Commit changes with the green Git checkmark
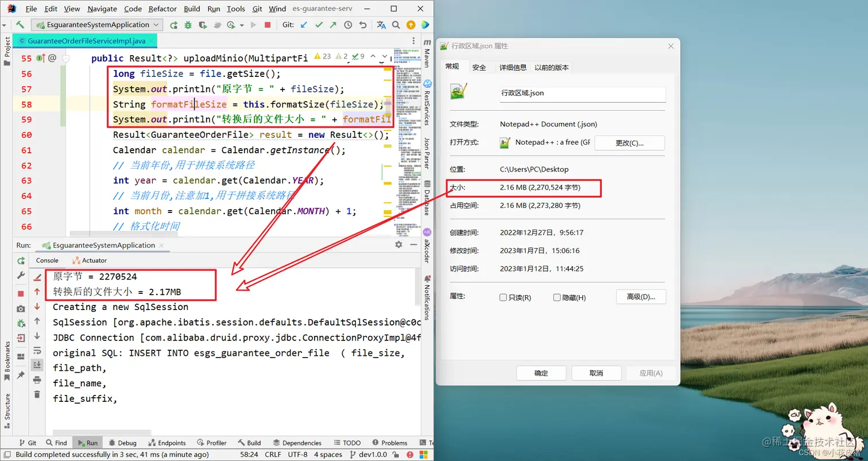This screenshot has width=868, height=461. pos(319,25)
